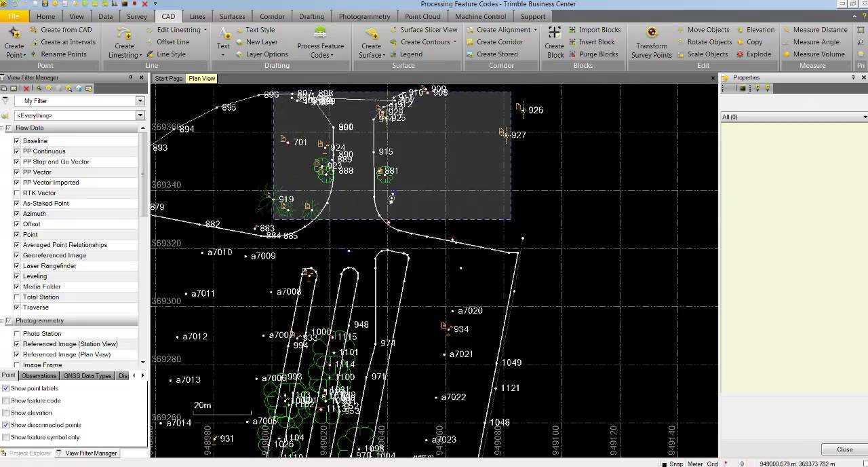Close the View Filter Manager panel
The height and width of the screenshot is (467, 868).
tap(142, 77)
